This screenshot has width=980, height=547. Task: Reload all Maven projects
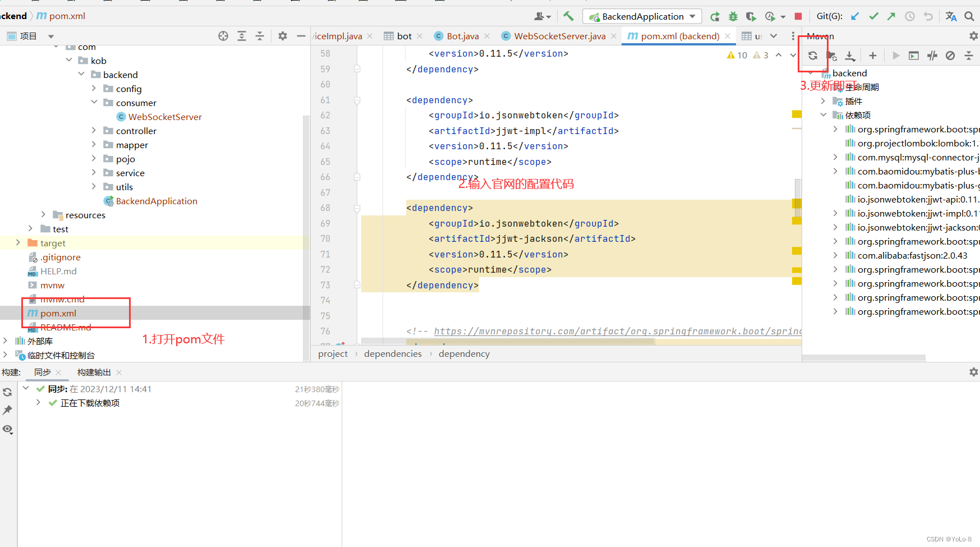pos(813,56)
